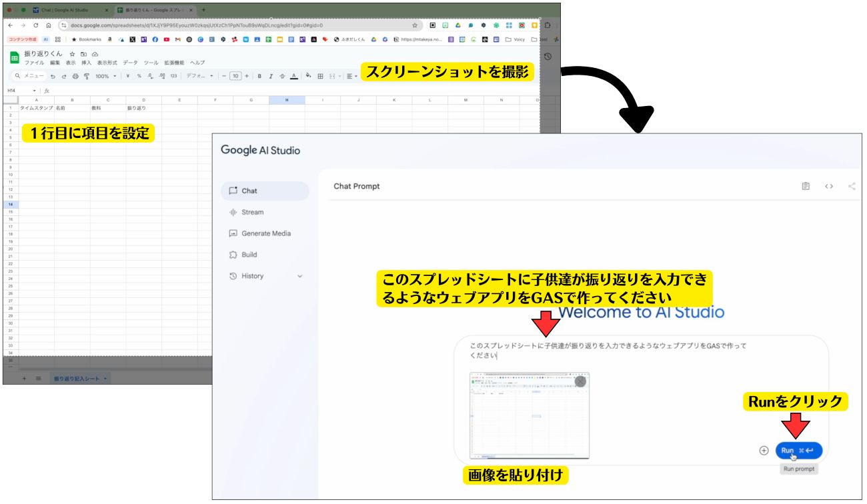Open the 編集 menu
867x504 pixels.
coord(55,63)
